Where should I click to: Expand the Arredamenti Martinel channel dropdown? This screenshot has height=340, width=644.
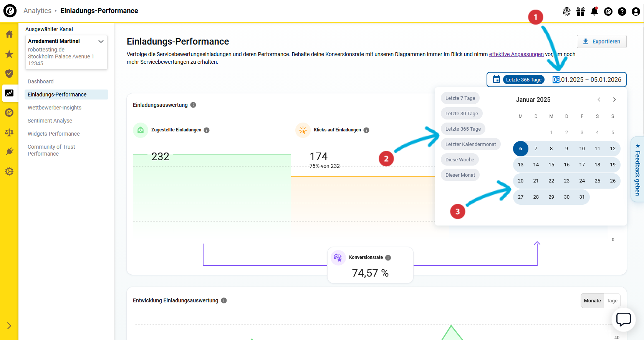(x=101, y=41)
